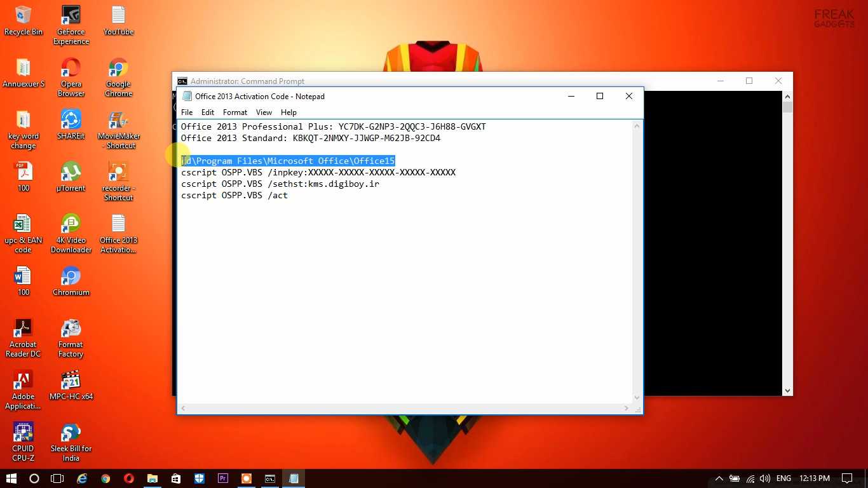Viewport: 868px width, 488px height.
Task: Launch Opera Browser from the desktop
Action: (x=71, y=78)
